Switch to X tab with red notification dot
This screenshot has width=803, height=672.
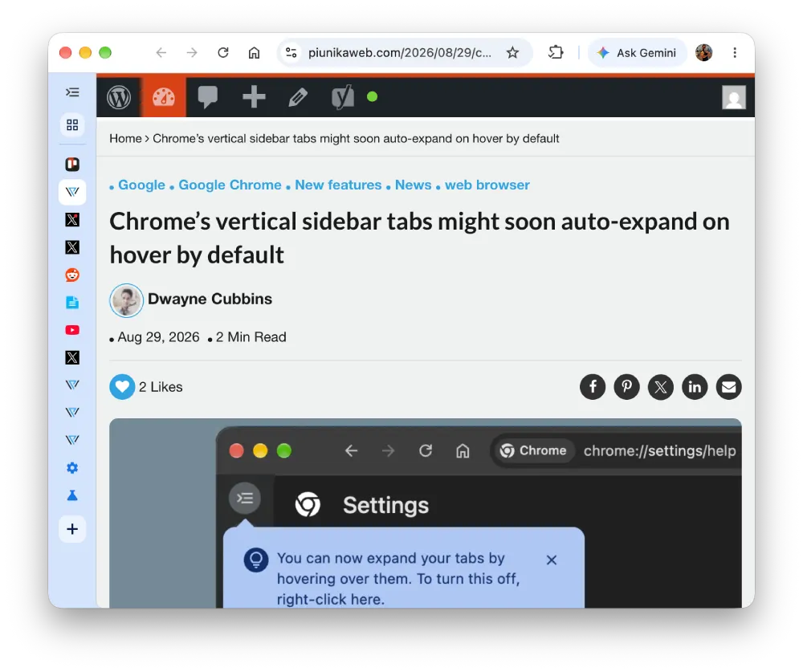point(72,220)
